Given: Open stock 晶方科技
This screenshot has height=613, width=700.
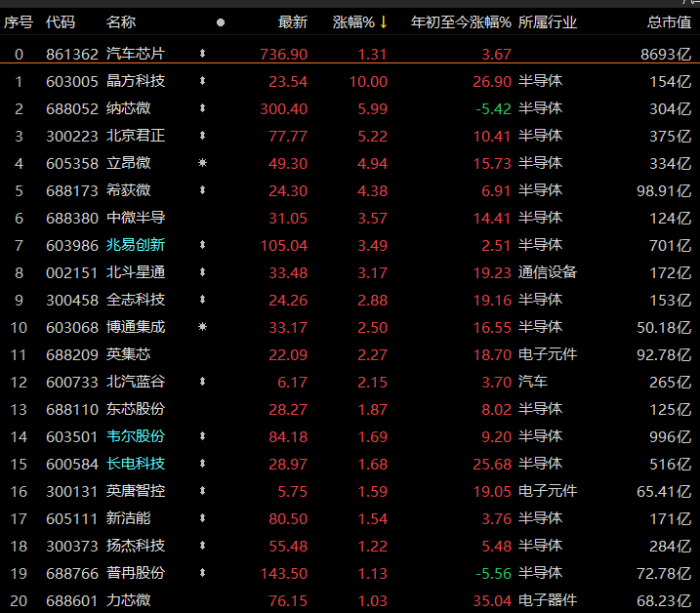Looking at the screenshot, I should click(x=136, y=81).
